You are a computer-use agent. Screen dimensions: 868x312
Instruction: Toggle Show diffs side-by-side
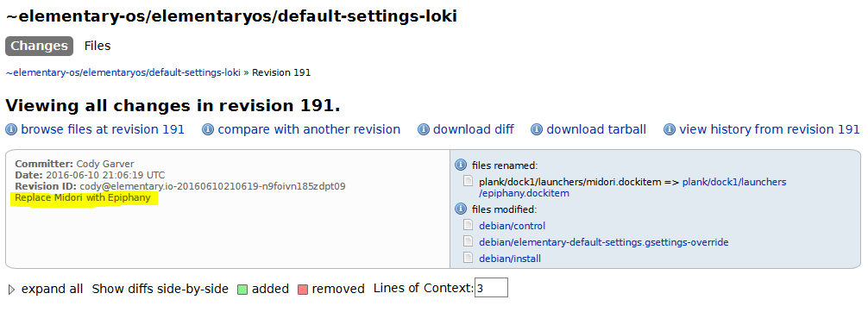pos(160,289)
